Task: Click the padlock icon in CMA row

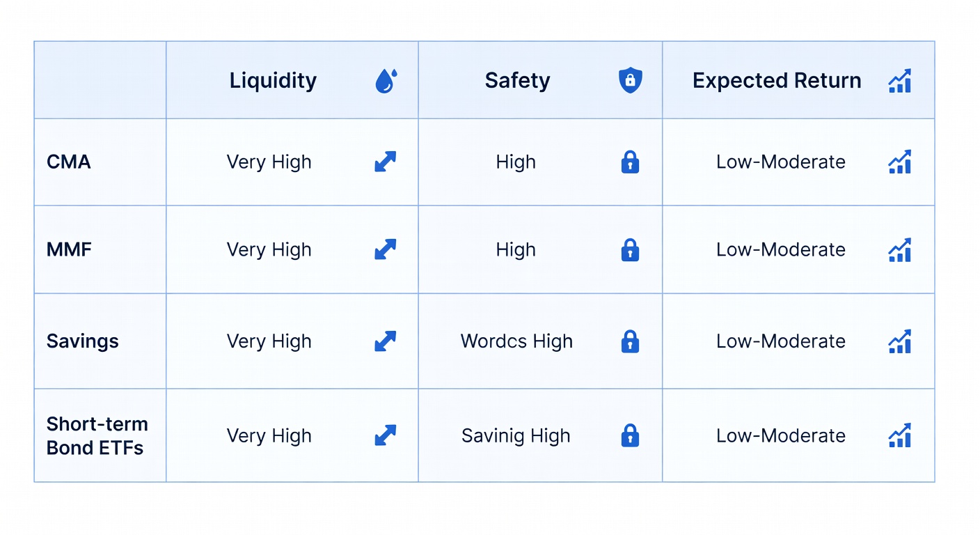Action: (630, 162)
